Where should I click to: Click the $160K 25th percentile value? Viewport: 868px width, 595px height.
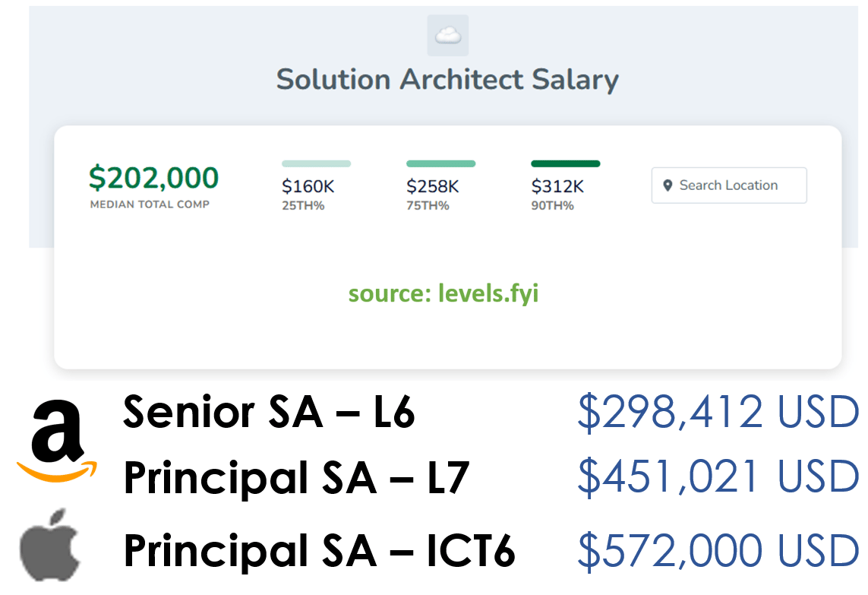pyautogui.click(x=308, y=187)
